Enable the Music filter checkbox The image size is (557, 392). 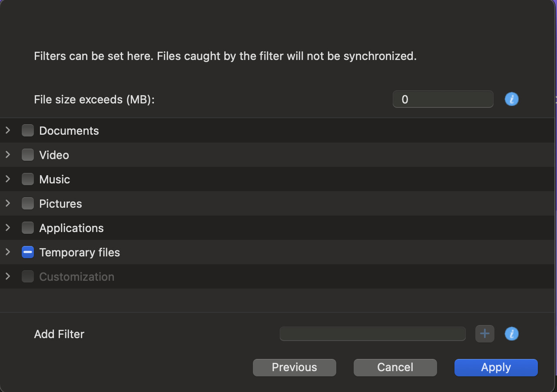point(28,179)
